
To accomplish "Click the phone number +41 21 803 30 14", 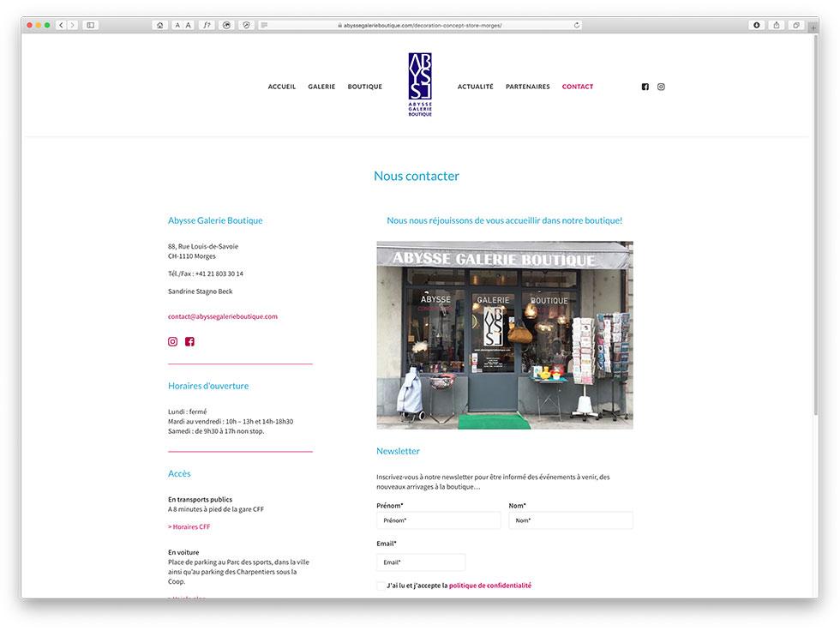I will coord(219,273).
